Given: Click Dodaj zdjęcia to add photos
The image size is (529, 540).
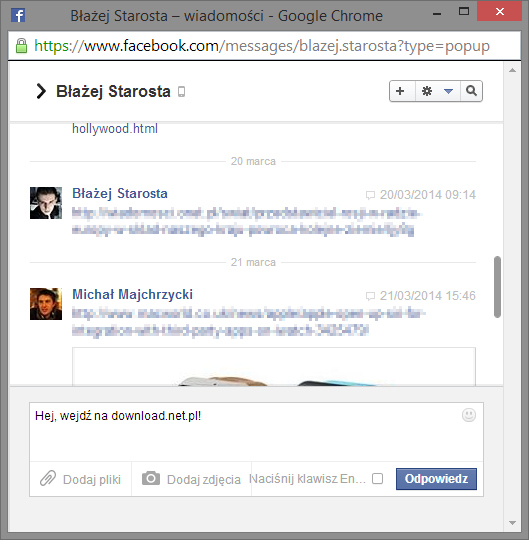Looking at the screenshot, I should coord(204,479).
